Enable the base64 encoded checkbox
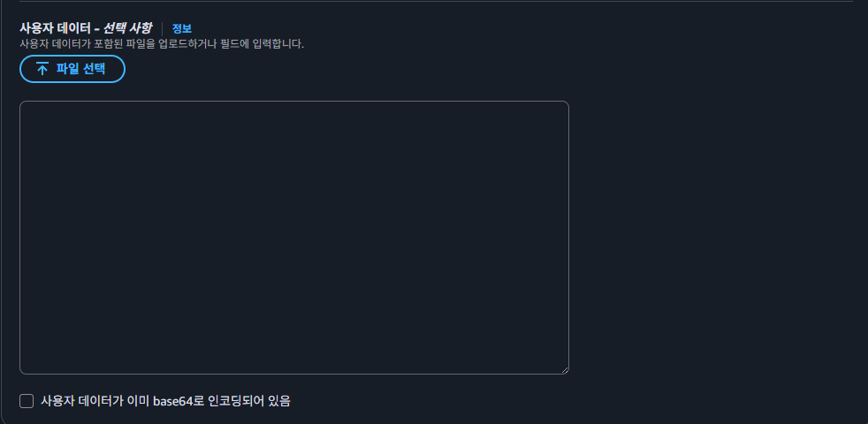868x424 pixels. pos(27,401)
